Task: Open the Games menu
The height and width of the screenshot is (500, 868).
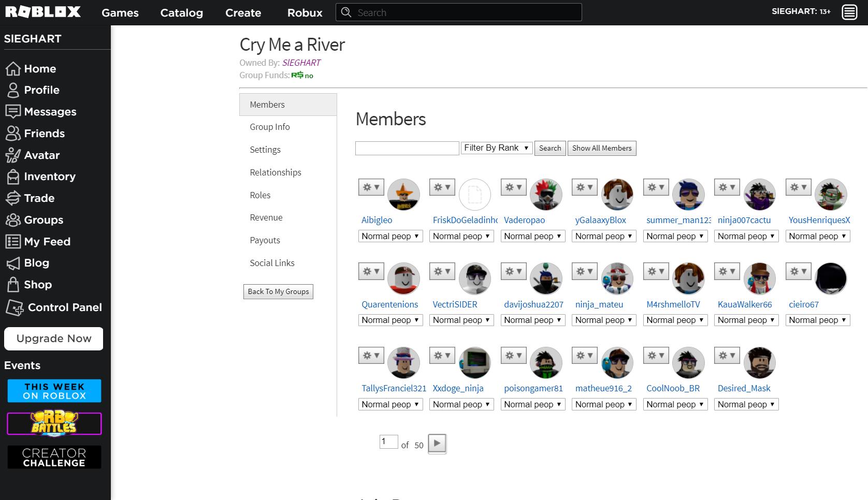Action: coord(120,13)
